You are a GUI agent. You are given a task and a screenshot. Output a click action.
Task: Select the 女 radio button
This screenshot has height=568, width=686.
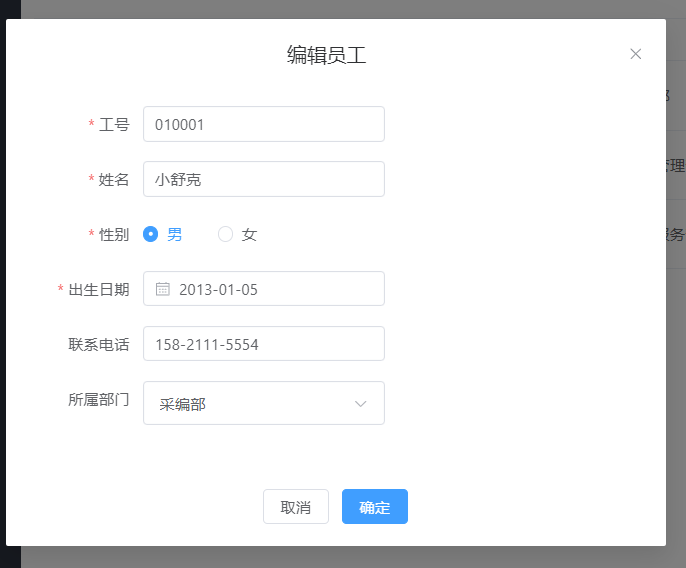tap(225, 234)
